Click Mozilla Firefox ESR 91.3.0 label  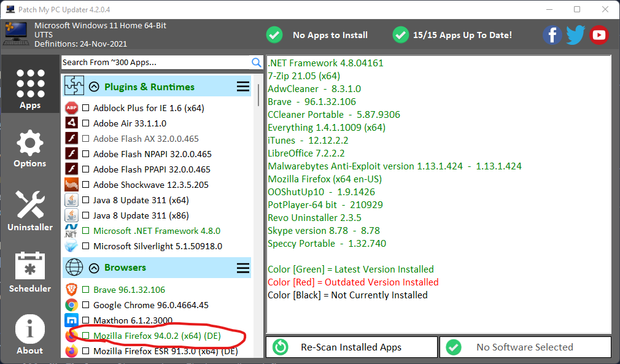pyautogui.click(x=165, y=351)
